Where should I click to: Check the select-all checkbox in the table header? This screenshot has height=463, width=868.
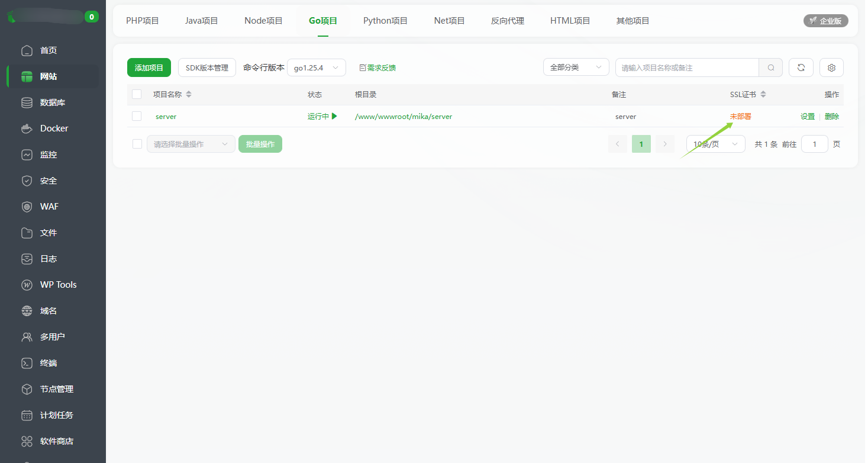136,94
